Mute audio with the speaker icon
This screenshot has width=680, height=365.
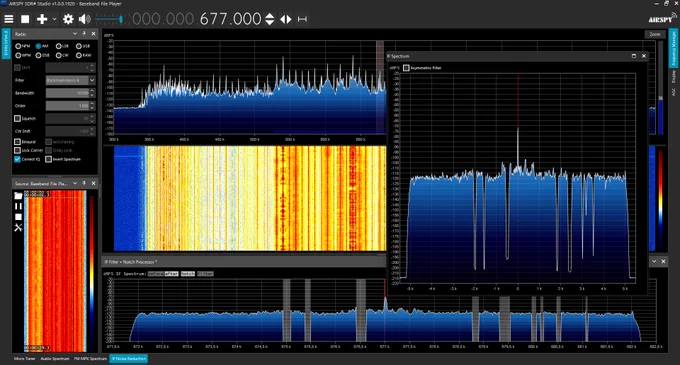coord(85,19)
